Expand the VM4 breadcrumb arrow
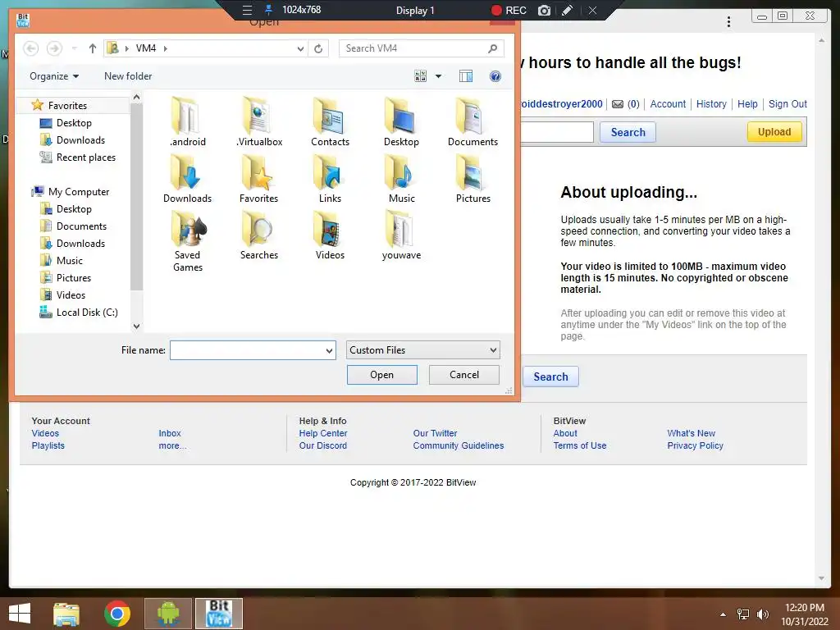Viewport: 840px width, 630px height. (x=166, y=48)
